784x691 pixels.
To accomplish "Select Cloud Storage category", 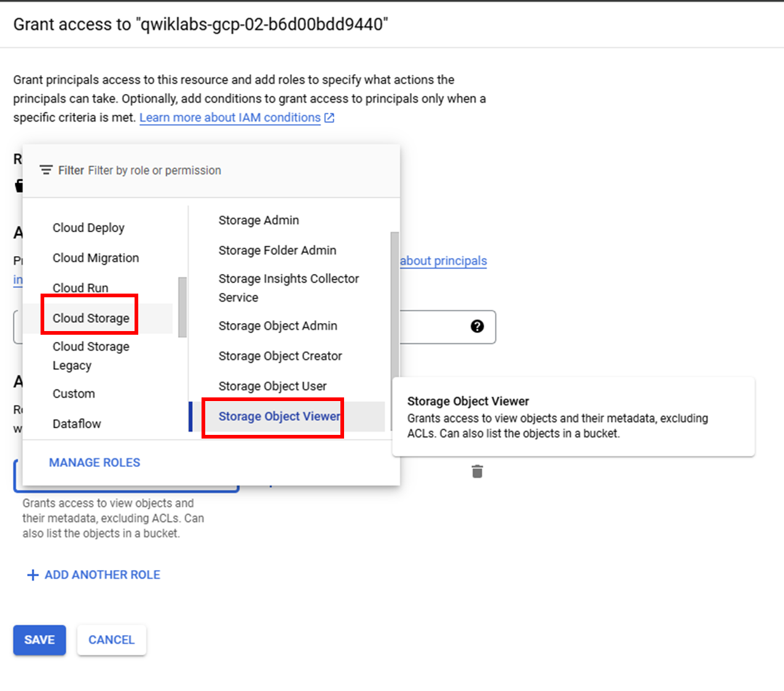I will pyautogui.click(x=91, y=318).
